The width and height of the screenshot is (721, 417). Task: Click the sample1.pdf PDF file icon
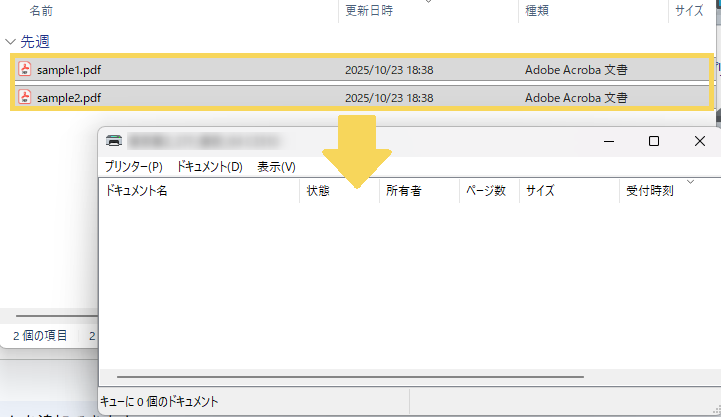[x=25, y=70]
